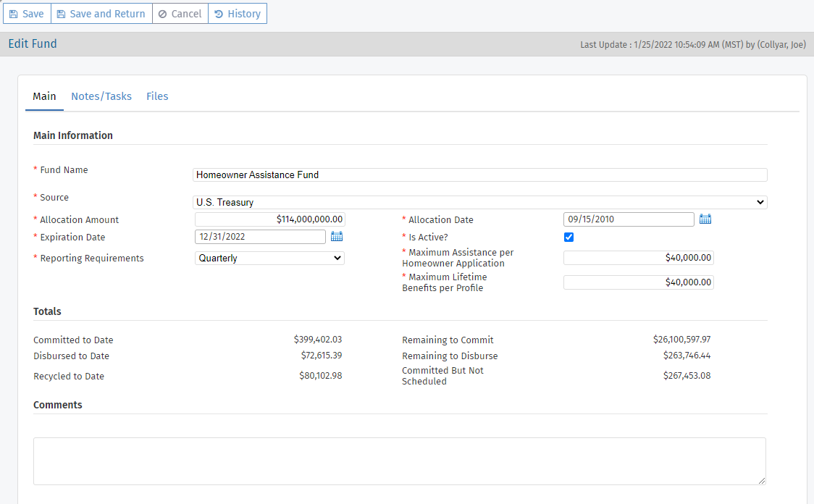Click inside the Comments text area

point(399,461)
